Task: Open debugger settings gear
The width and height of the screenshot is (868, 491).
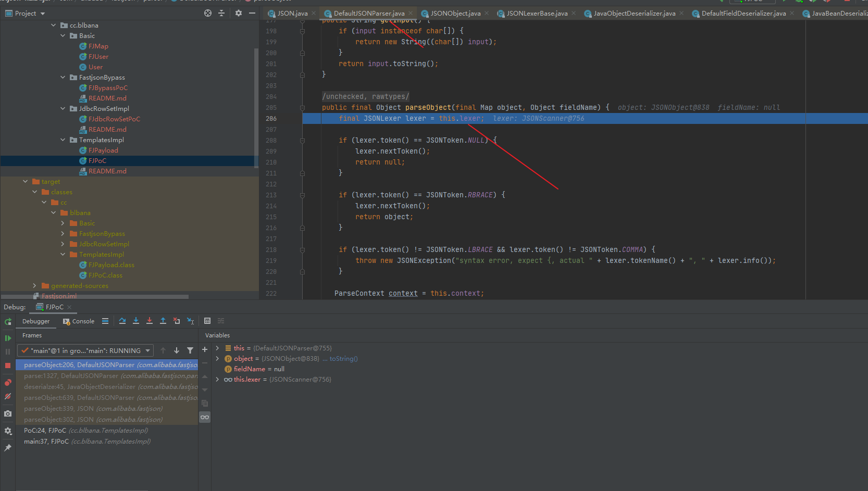Action: click(8, 431)
